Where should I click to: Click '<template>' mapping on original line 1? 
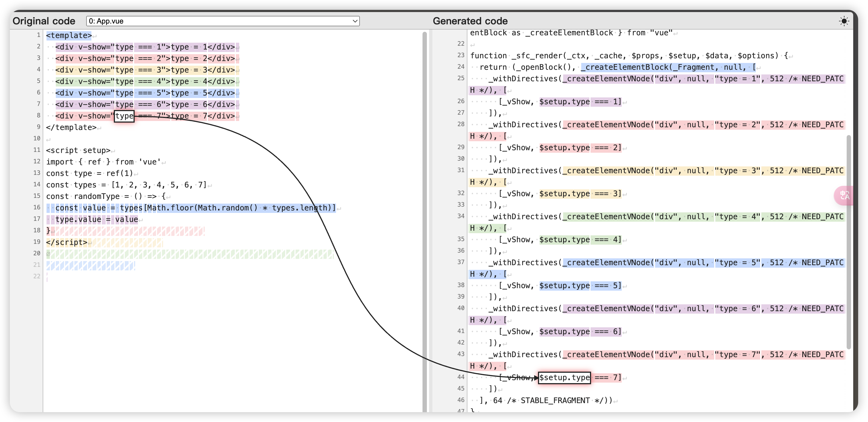point(69,35)
